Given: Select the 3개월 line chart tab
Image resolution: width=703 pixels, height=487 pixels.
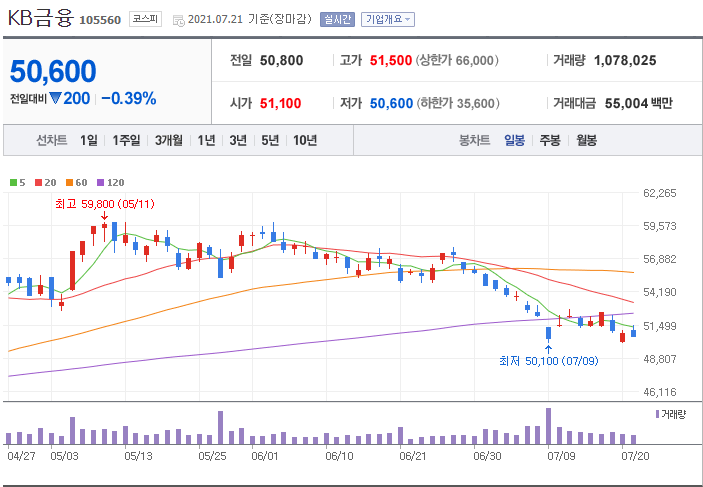Looking at the screenshot, I should click(x=169, y=140).
